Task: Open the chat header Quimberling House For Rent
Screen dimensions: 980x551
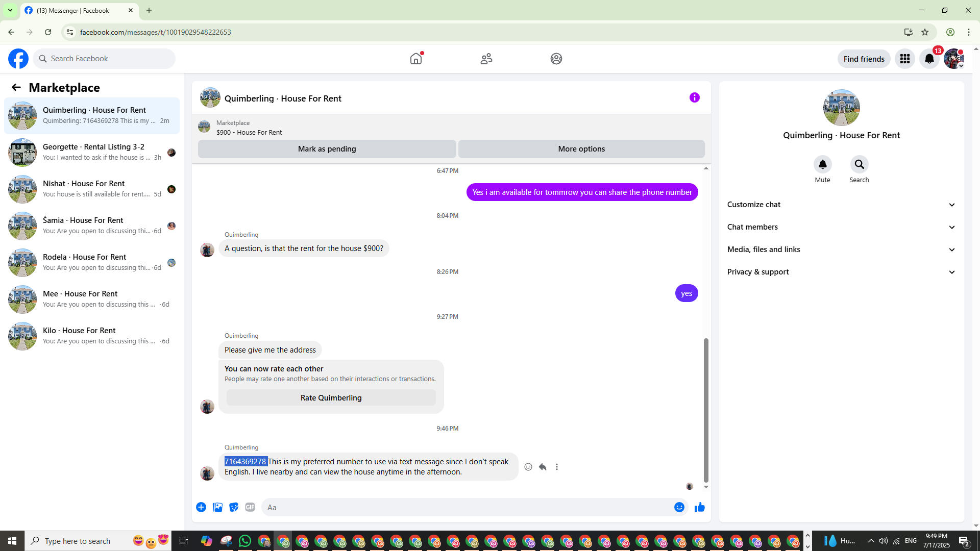Action: [x=283, y=98]
